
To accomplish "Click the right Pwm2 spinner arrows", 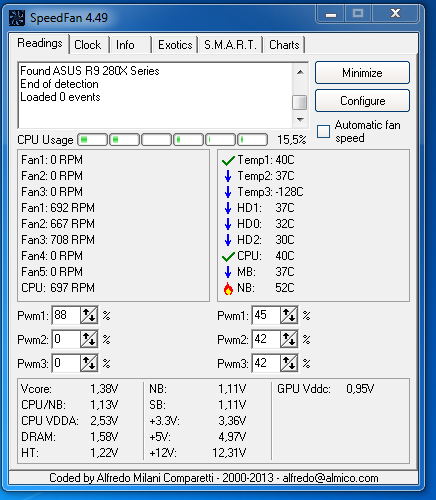I will 289,339.
